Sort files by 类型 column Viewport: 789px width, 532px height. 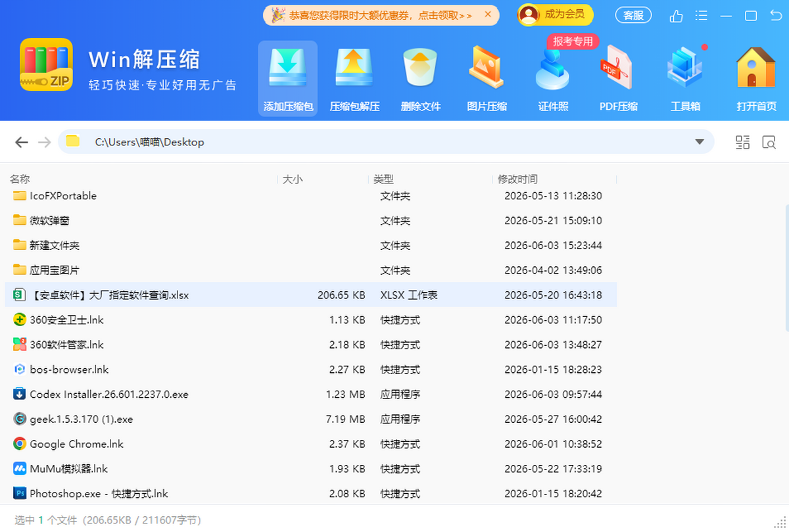(383, 179)
